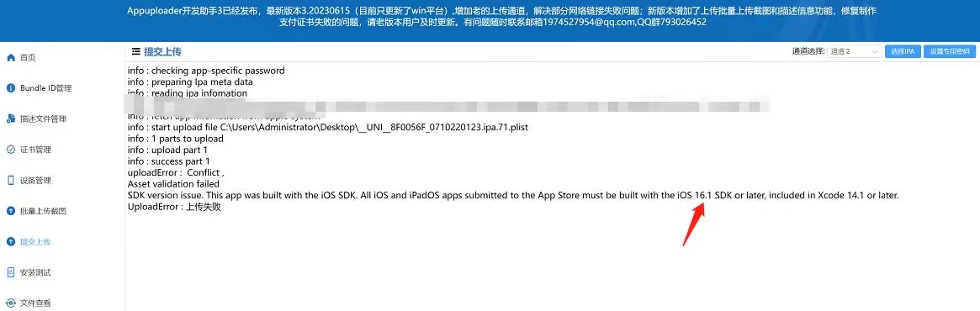Click log line 'checking app-specific password'
980x311 pixels.
coord(206,71)
